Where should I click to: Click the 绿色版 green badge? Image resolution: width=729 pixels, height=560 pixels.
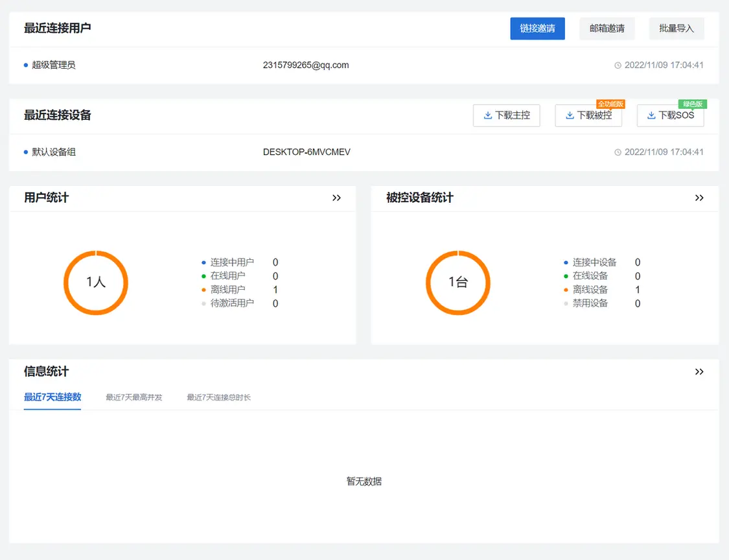[x=692, y=104]
